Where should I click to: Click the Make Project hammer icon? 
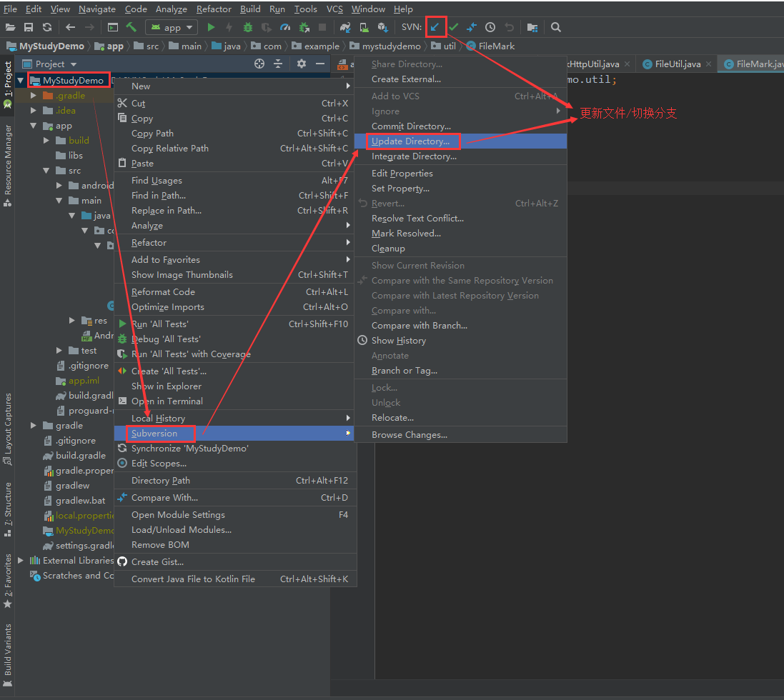click(131, 27)
